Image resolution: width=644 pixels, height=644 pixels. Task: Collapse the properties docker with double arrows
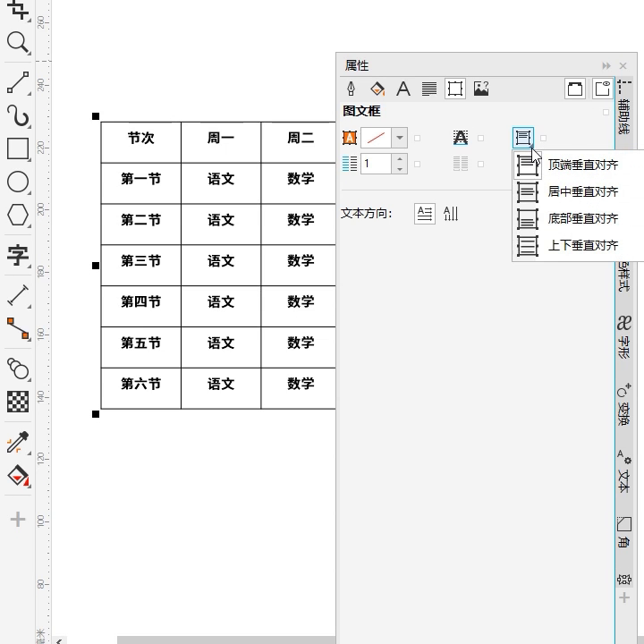click(606, 65)
